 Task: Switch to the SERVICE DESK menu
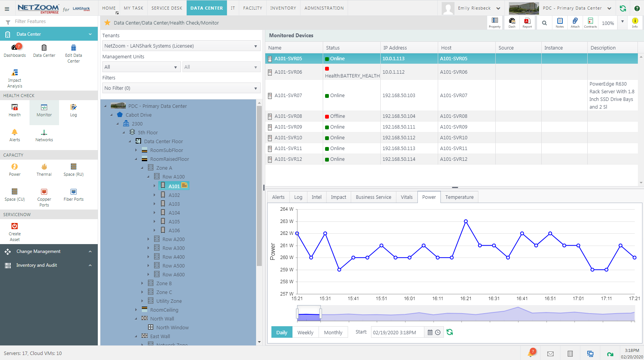(167, 8)
